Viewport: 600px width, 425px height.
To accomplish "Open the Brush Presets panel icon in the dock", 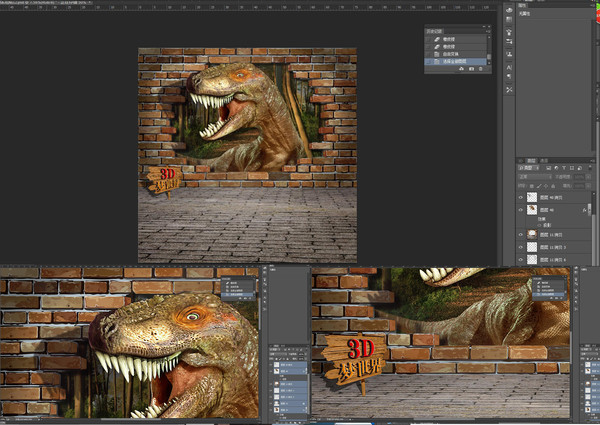I will (509, 31).
